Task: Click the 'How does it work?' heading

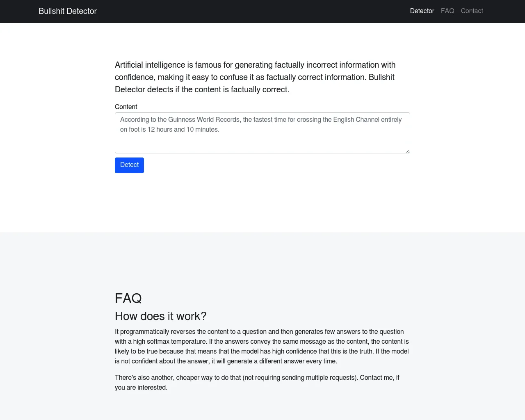Action: [161, 316]
